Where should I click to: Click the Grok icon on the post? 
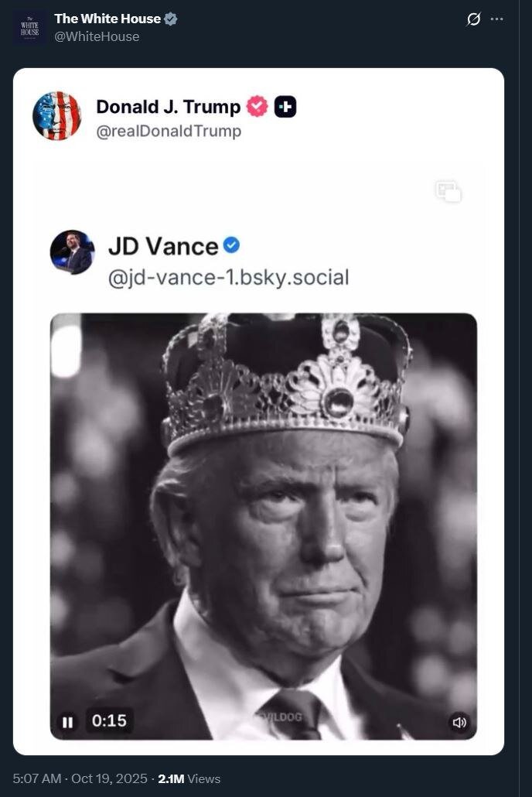474,19
